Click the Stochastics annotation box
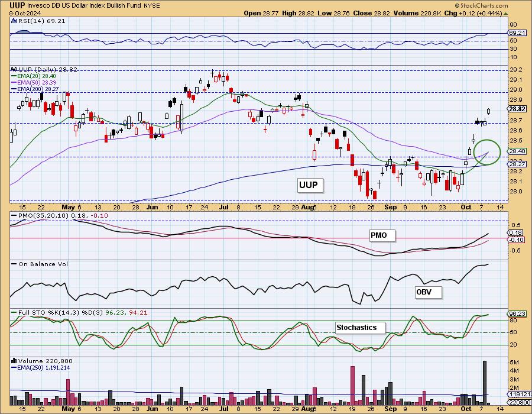 [x=361, y=328]
